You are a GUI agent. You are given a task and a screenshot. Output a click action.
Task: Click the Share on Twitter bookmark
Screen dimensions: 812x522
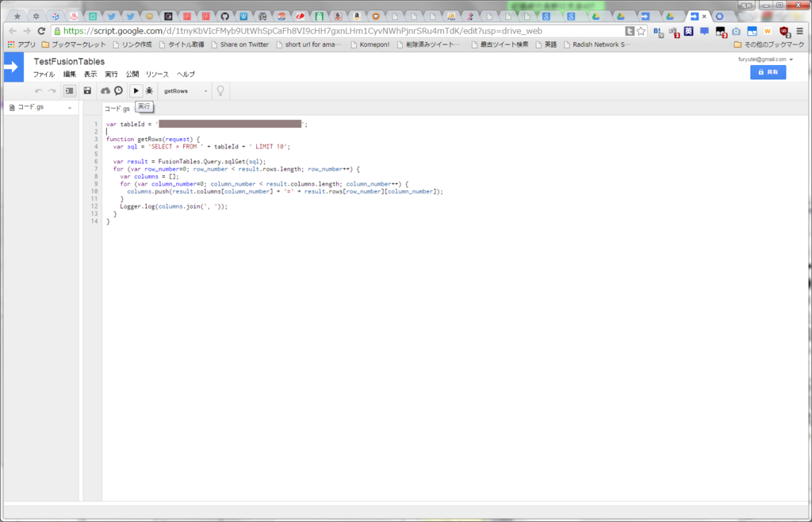click(239, 44)
